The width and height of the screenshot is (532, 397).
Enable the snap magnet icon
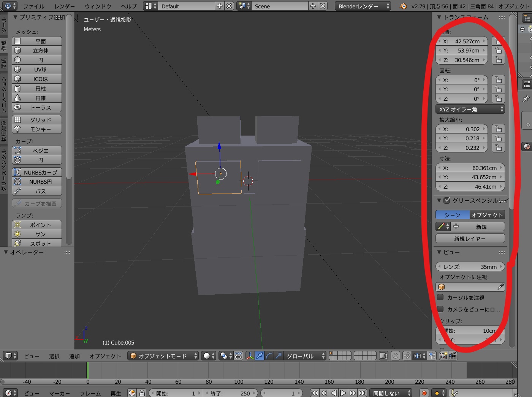click(x=407, y=356)
